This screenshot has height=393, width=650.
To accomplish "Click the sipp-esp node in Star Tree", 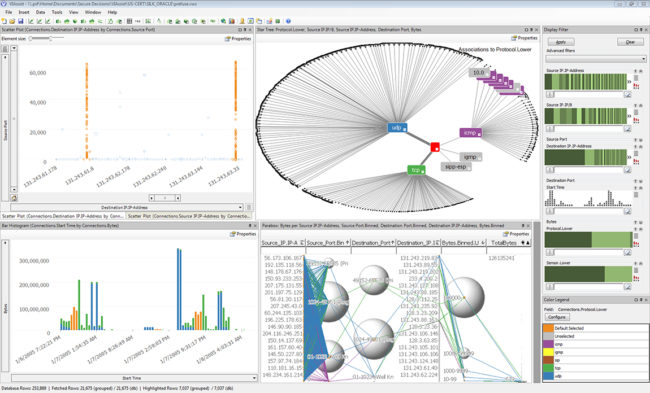I will [456, 167].
